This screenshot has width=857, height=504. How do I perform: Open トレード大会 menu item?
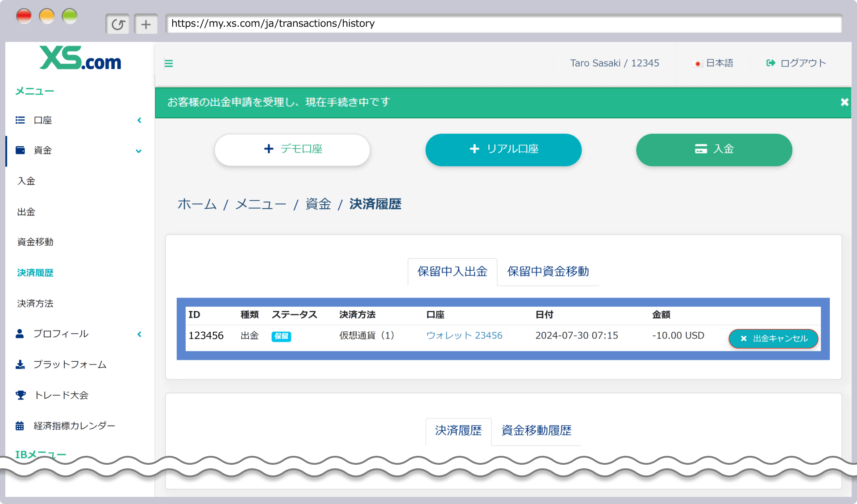[61, 395]
